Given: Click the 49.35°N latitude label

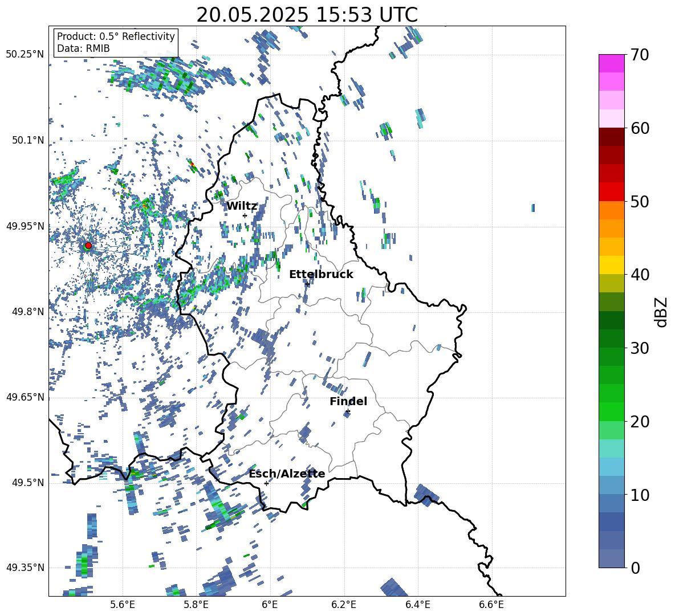Looking at the screenshot, I should point(25,568).
